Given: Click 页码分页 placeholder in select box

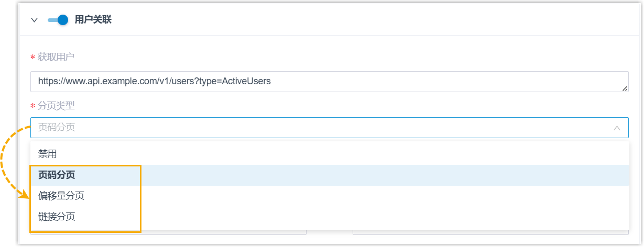Looking at the screenshot, I should [x=57, y=128].
